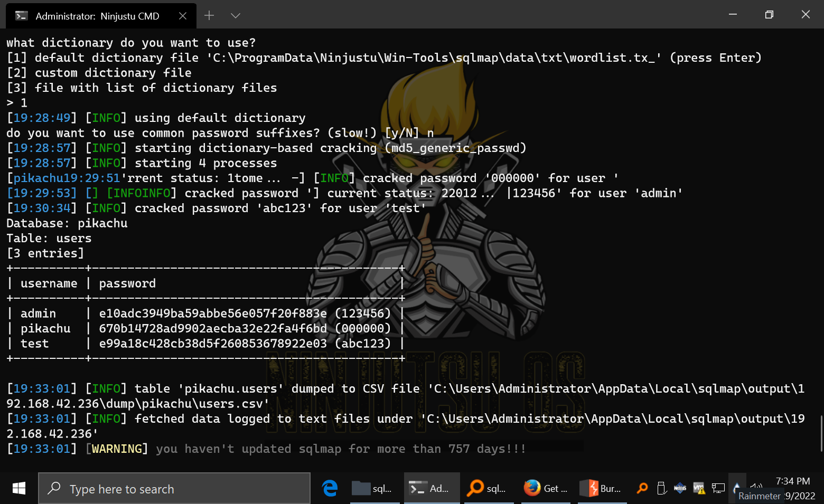The height and width of the screenshot is (504, 824).
Task: Click the '> 1' input prompt line
Action: 17,103
